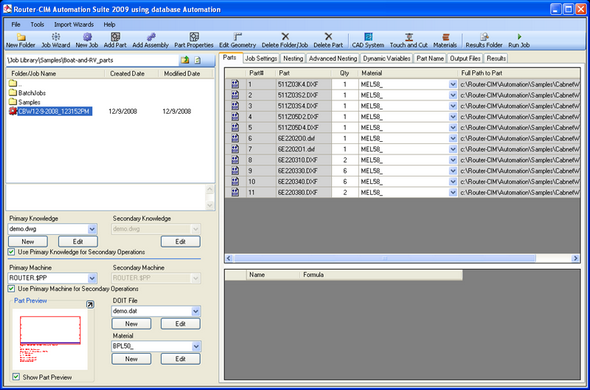Click the Add Assembly icon
This screenshot has height=390, width=590.
point(151,41)
